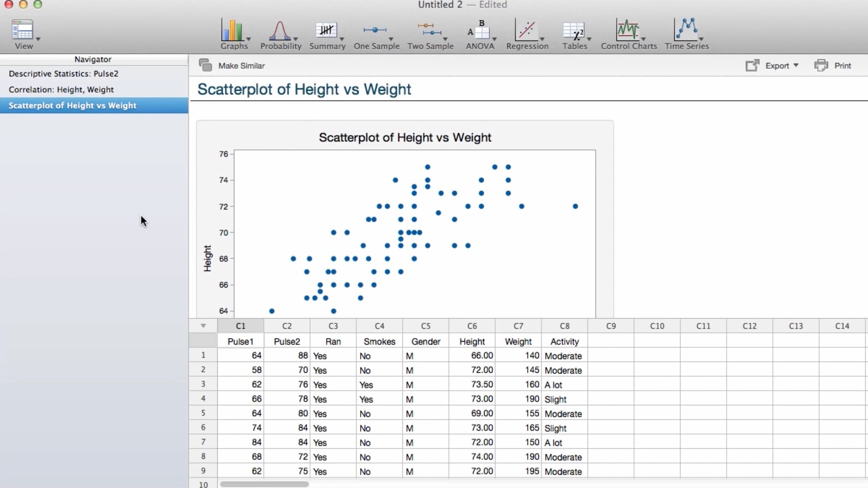Select Correlation: Height, Weight in Navigator

pos(61,89)
